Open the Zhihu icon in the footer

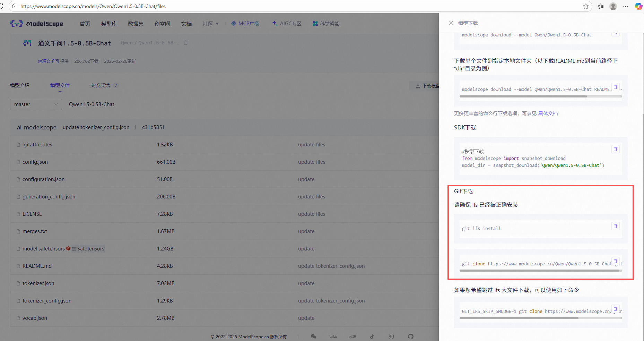(391, 336)
